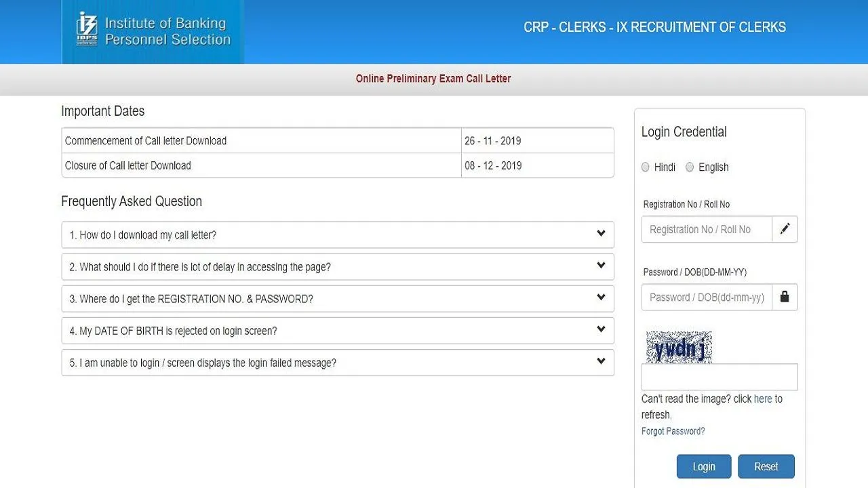Click 'Commencement of Call letter Download' cell
This screenshot has width=868, height=488.
tap(261, 141)
